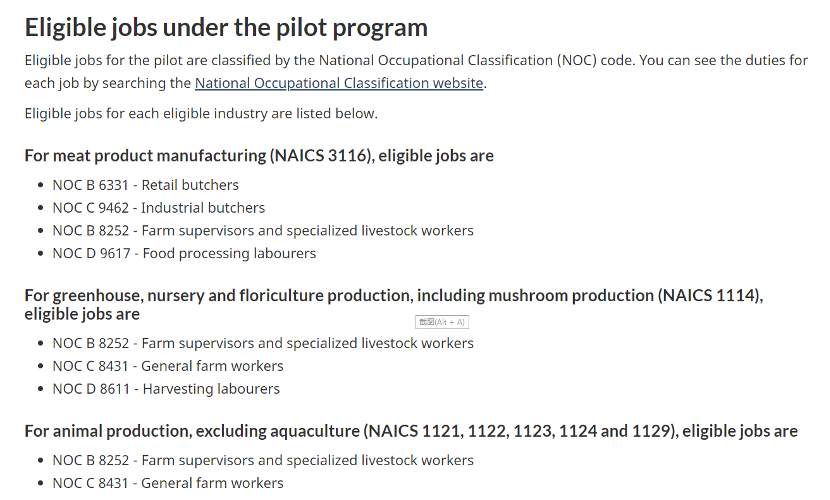The width and height of the screenshot is (830, 500).
Task: Select 'NOC D 8611 - Harvesting labourers'
Action: click(166, 389)
